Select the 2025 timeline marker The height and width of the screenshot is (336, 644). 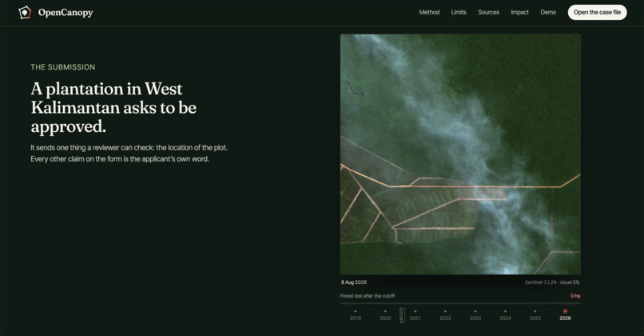click(x=535, y=315)
